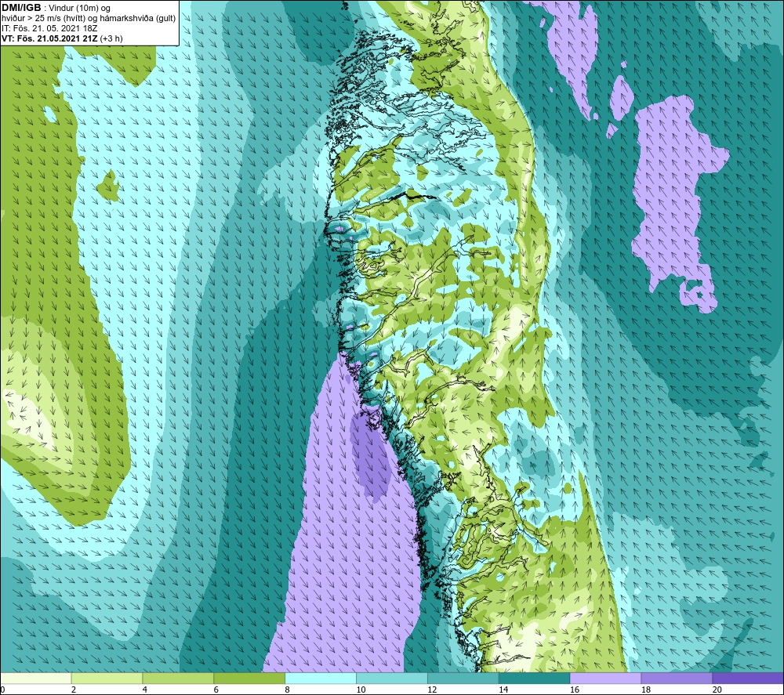Click the legend scale label "0"
Viewport: 784px width, 695px height.
(x=2, y=690)
